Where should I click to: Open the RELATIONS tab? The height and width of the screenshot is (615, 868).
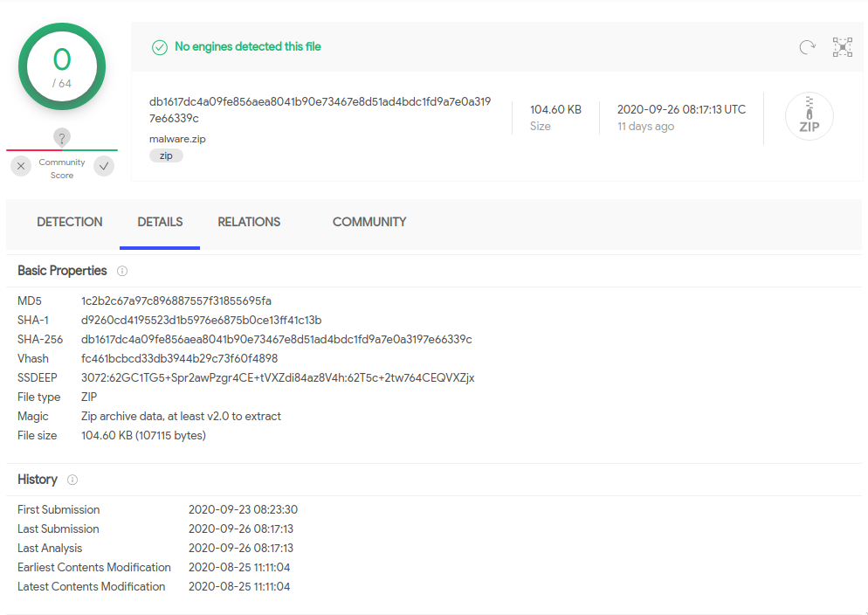249,222
